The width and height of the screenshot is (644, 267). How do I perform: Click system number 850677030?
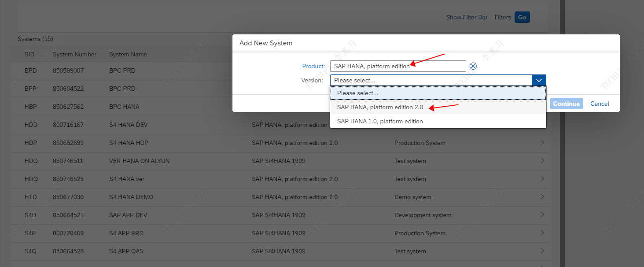point(68,197)
